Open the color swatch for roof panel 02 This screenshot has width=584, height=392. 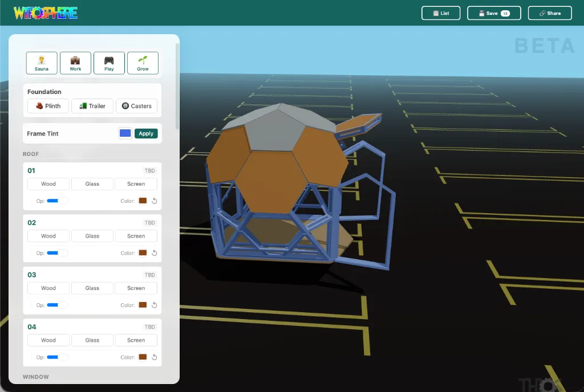click(x=142, y=253)
